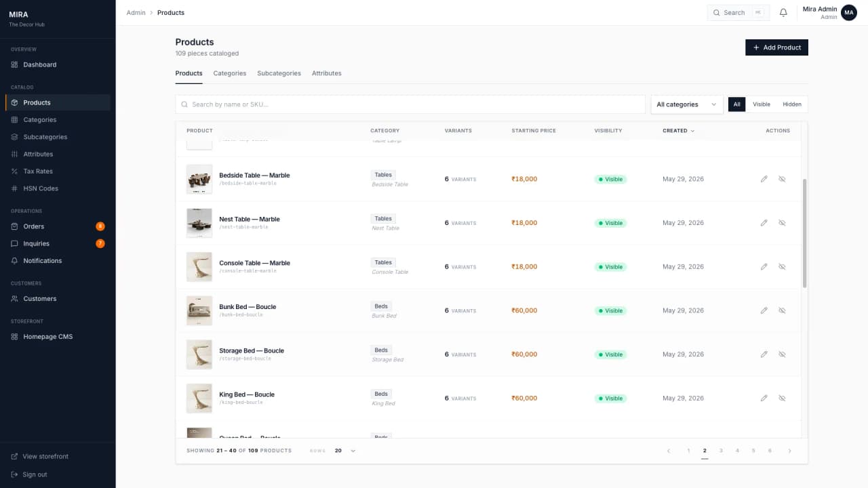
Task: Edit King Bed — Boucle with pencil icon
Action: click(764, 399)
